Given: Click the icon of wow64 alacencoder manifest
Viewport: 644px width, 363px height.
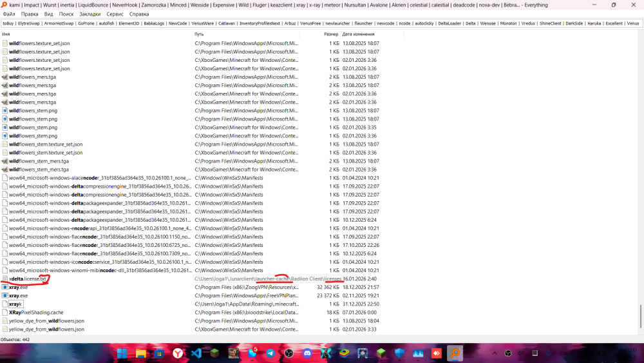Looking at the screenshot, I should (x=5, y=178).
